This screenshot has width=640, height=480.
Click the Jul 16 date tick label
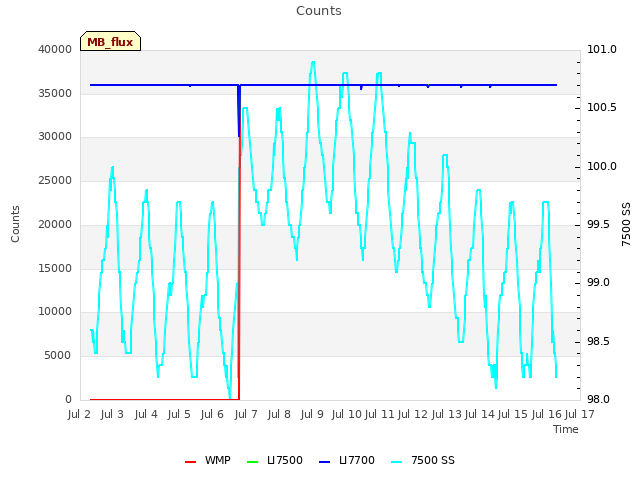click(547, 414)
